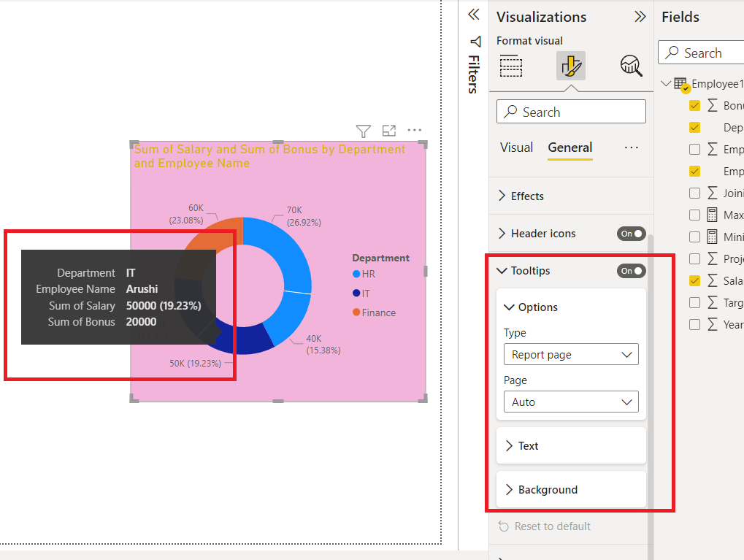Open the tooltip Type dropdown showing Report page
The height and width of the screenshot is (560, 744).
571,355
